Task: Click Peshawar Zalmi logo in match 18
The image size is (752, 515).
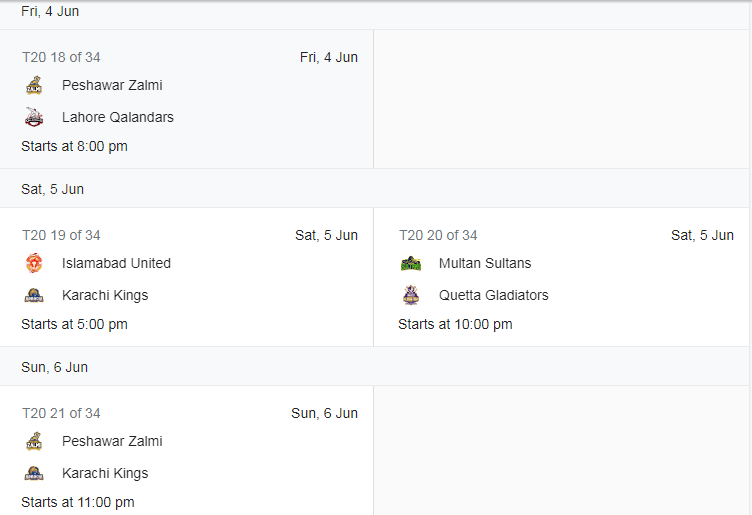Action: [34, 85]
